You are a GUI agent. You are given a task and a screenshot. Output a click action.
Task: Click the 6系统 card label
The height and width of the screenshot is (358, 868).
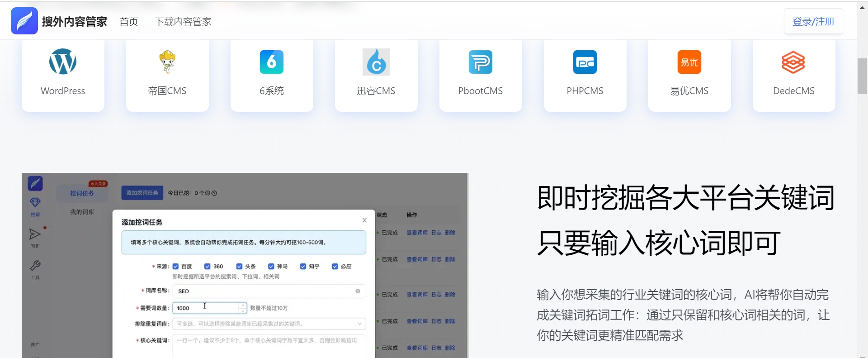click(x=272, y=91)
